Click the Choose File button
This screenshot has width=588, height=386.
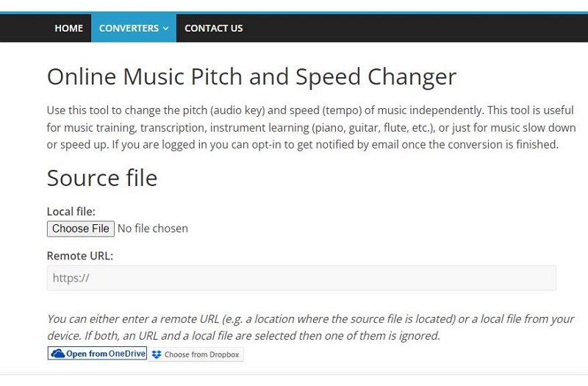pyautogui.click(x=81, y=229)
